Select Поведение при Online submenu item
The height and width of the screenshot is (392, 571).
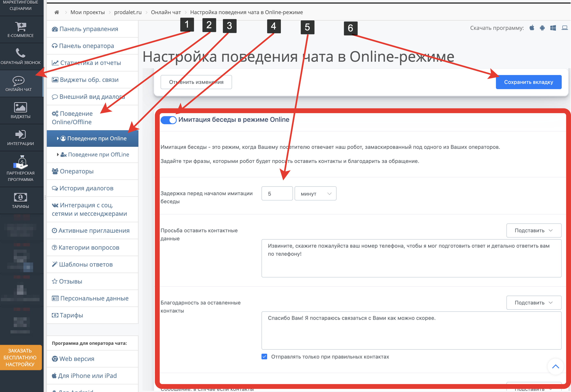pyautogui.click(x=92, y=139)
